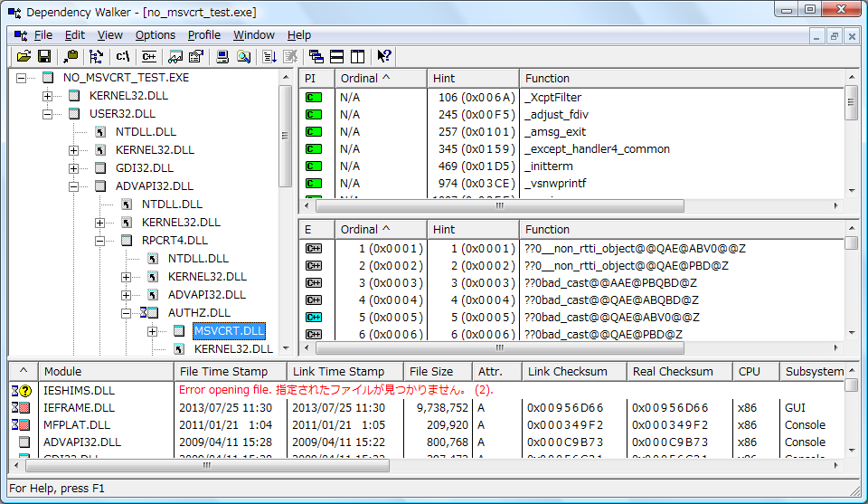The height and width of the screenshot is (504, 868).
Task: Click the Open file toolbar icon
Action: click(x=24, y=57)
